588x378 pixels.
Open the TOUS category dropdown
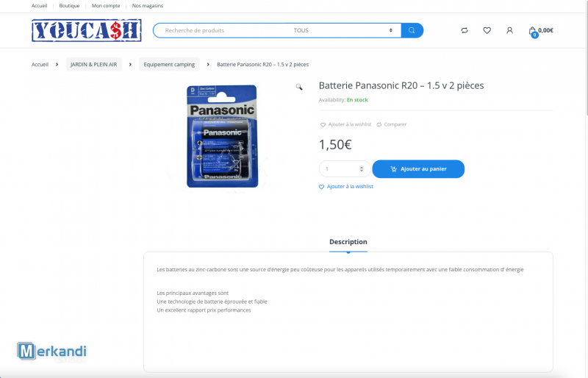343,30
